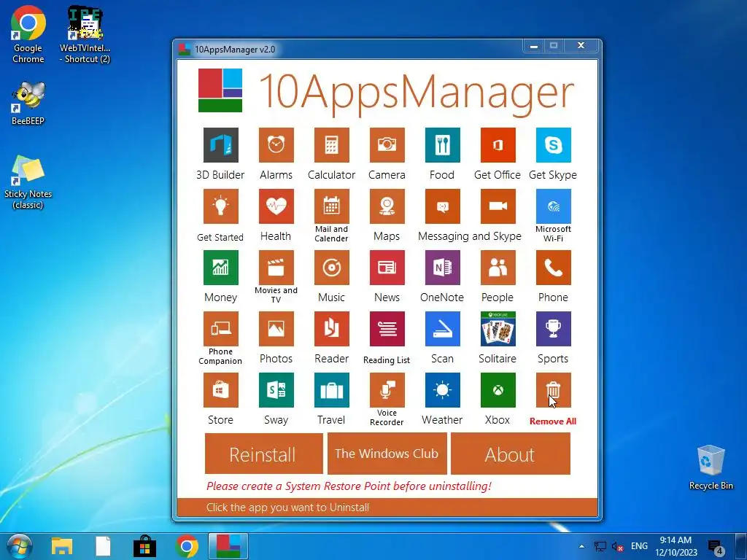747x560 pixels.
Task: Choose the Sports trophy icon
Action: (x=553, y=329)
